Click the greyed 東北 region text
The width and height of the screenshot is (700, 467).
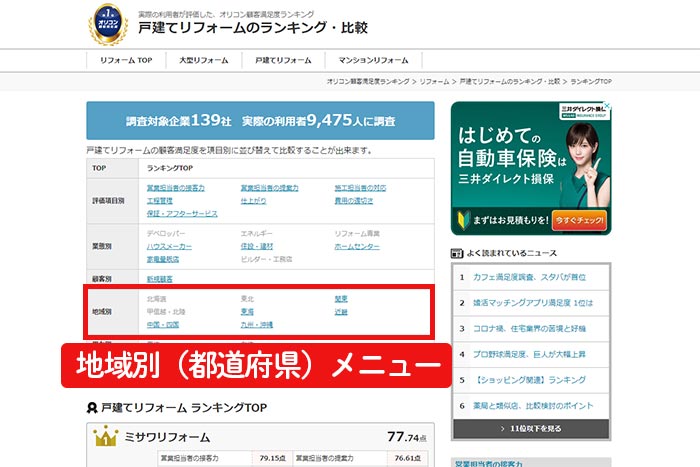click(x=247, y=299)
